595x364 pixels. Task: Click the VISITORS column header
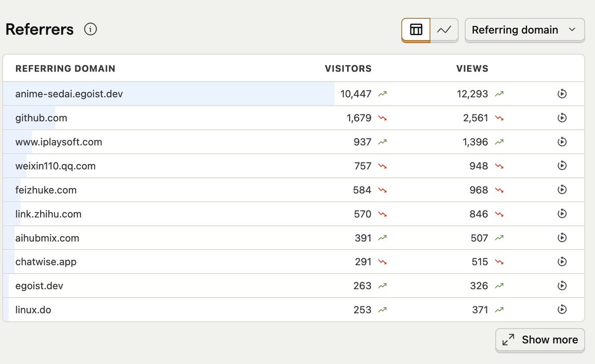coord(348,68)
